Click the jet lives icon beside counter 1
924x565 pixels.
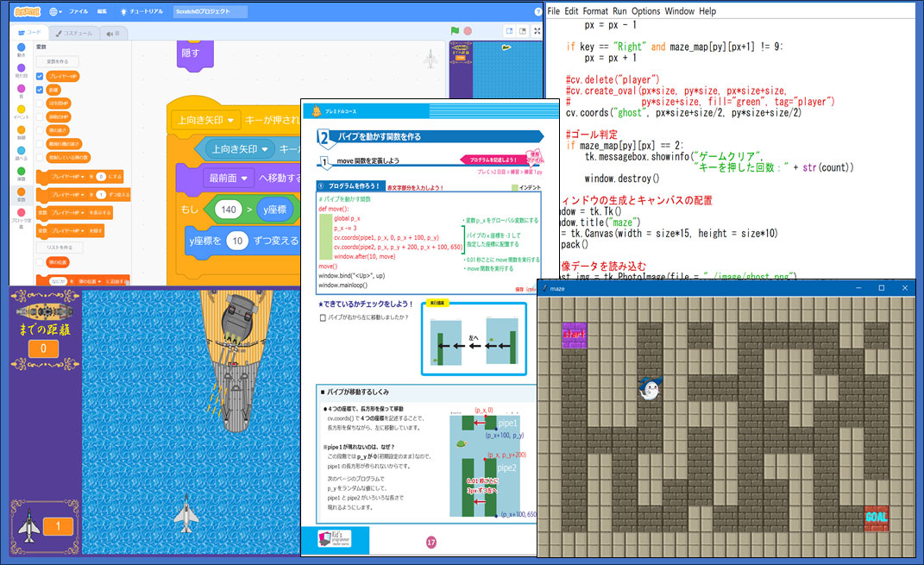click(x=28, y=526)
